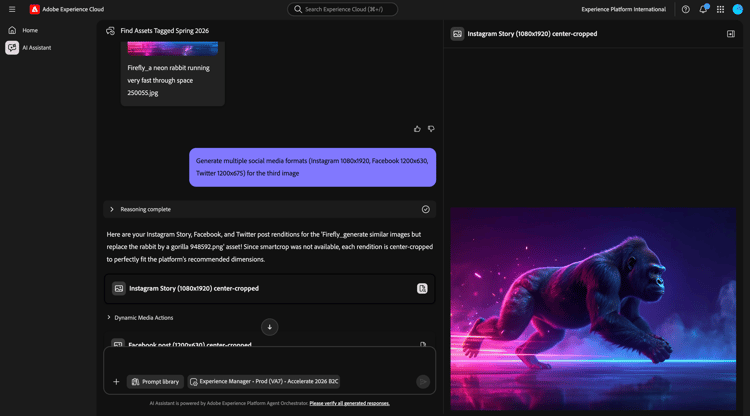
Task: Choose the Experience Manager Prod source selector
Action: [264, 382]
